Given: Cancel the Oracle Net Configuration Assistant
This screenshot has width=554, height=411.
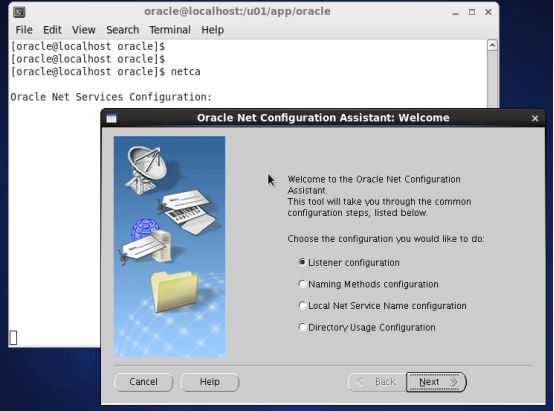Looking at the screenshot, I should click(143, 382).
